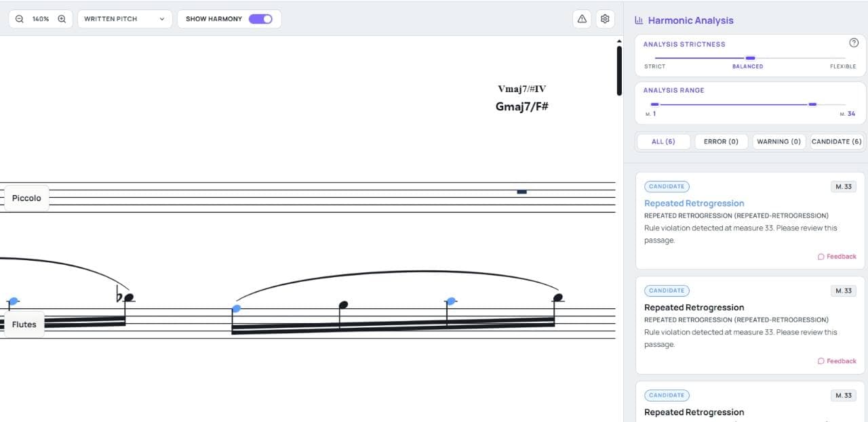Screen dimensions: 868x422
Task: Click the analysis range end handle
Action: coord(812,104)
